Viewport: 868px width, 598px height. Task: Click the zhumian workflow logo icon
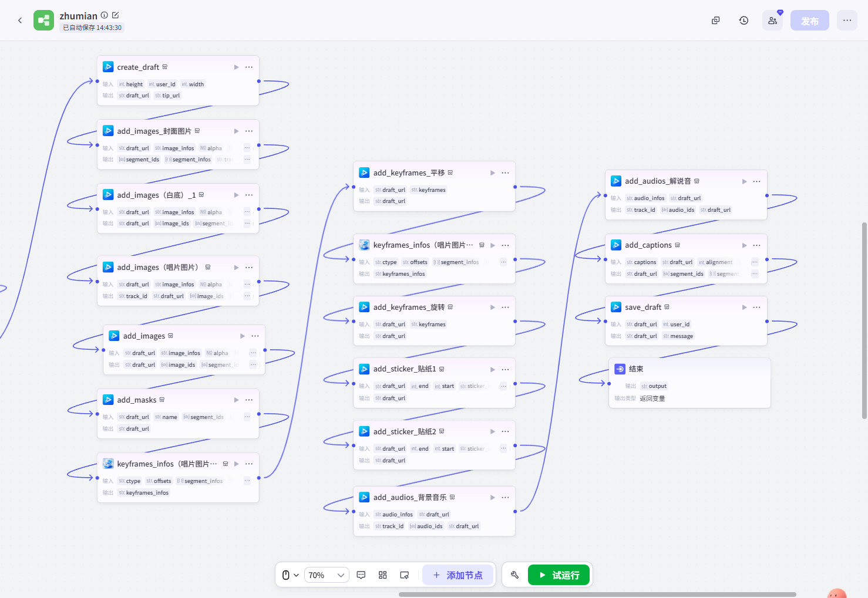click(43, 21)
